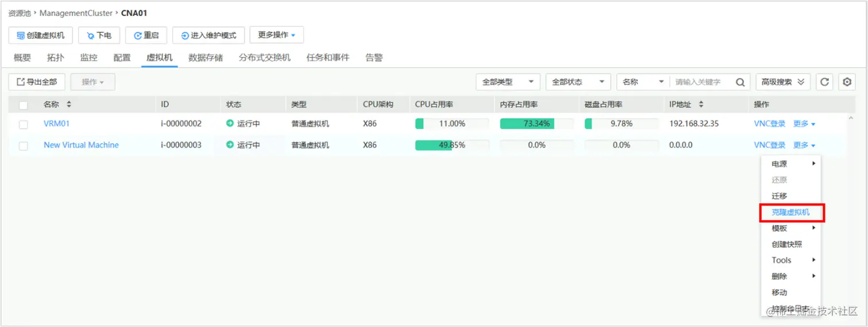Open 更多 dropdown for VRM01 row
Screen dimensions: 868x327
pos(804,123)
